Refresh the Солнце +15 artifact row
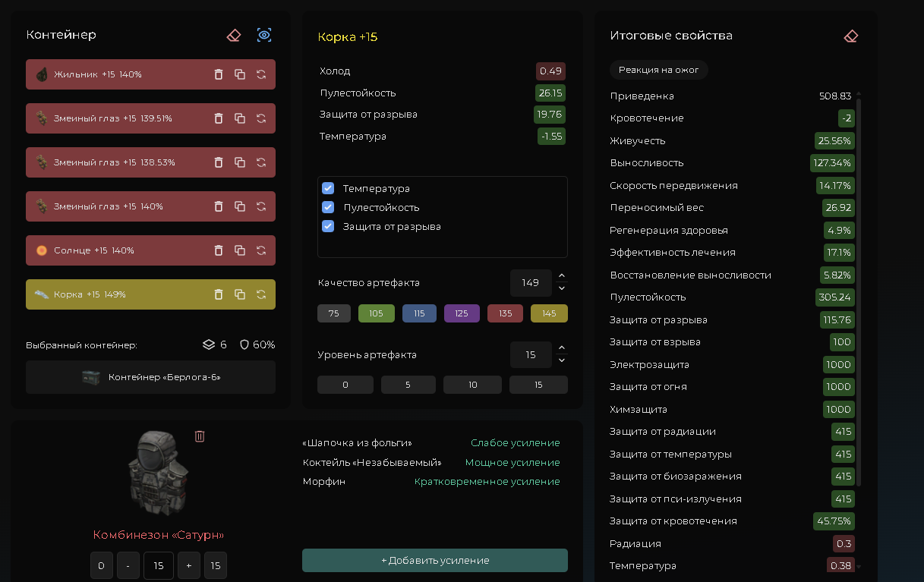Viewport: 924px width, 582px height. point(261,250)
